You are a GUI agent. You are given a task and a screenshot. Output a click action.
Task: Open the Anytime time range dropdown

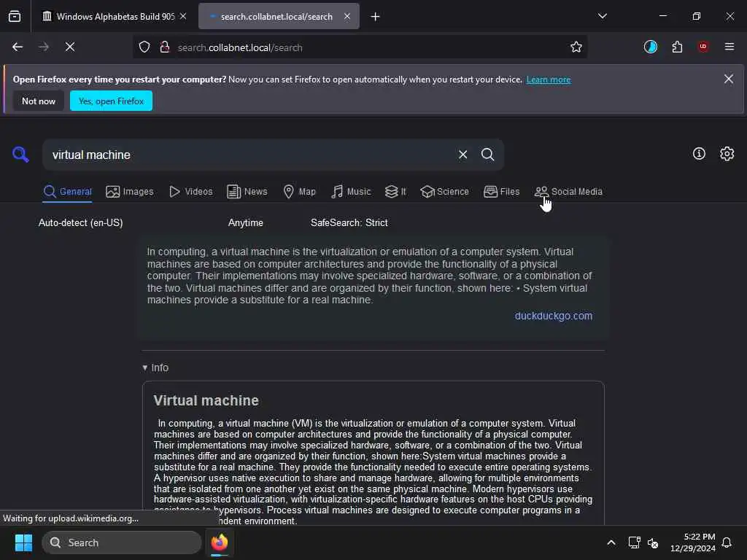coord(245,222)
